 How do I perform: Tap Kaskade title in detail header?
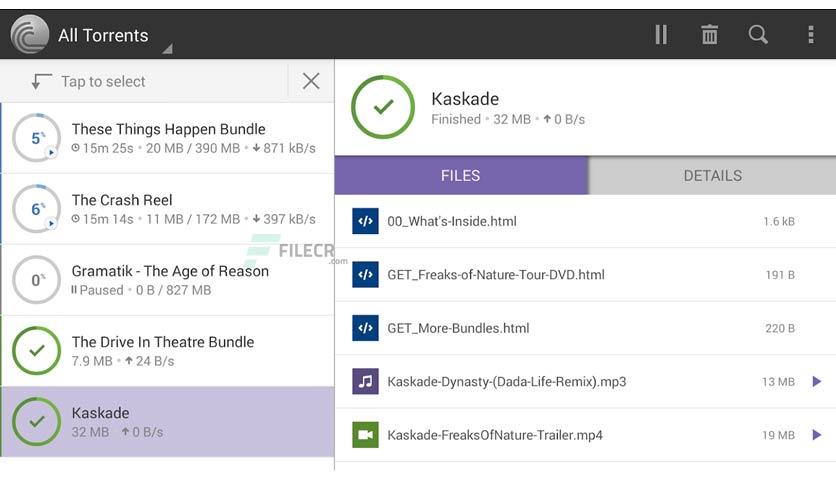465,99
